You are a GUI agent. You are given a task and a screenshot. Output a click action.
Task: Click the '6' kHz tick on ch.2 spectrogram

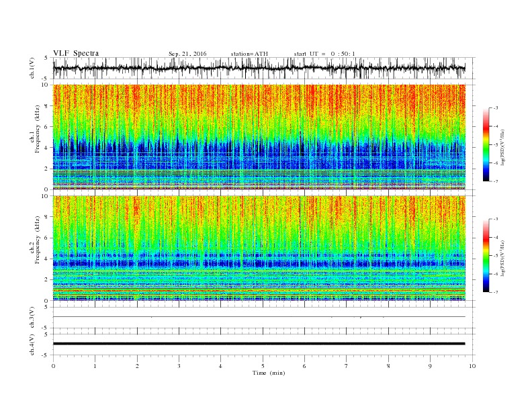(x=47, y=238)
